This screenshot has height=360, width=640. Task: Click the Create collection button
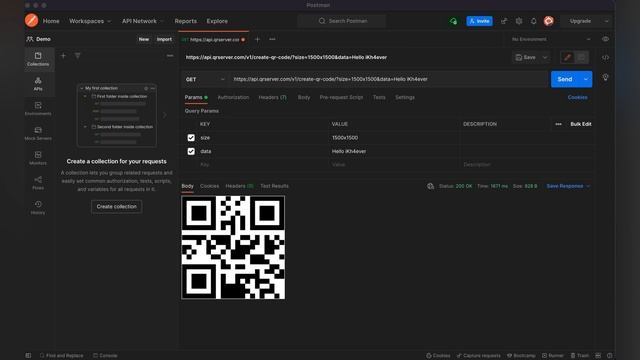coord(117,207)
